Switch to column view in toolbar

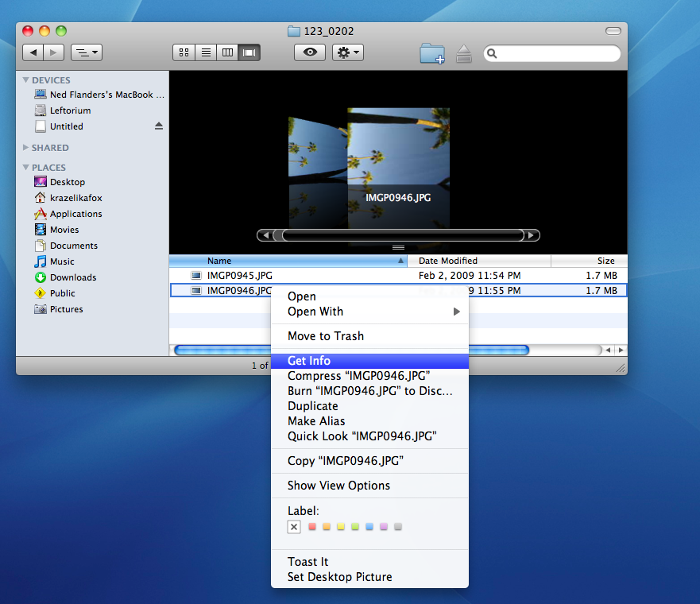[x=228, y=52]
